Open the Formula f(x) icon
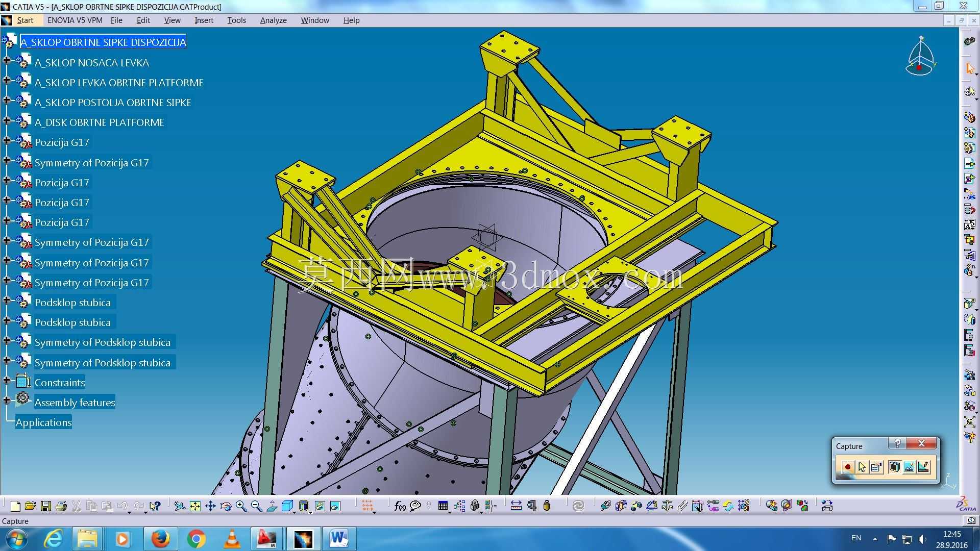The height and width of the screenshot is (551, 980). click(x=400, y=506)
